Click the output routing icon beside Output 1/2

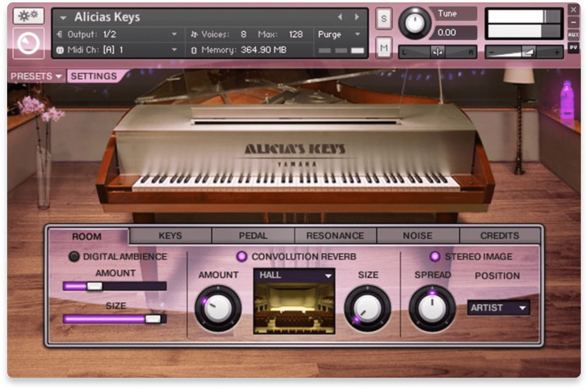[59, 34]
